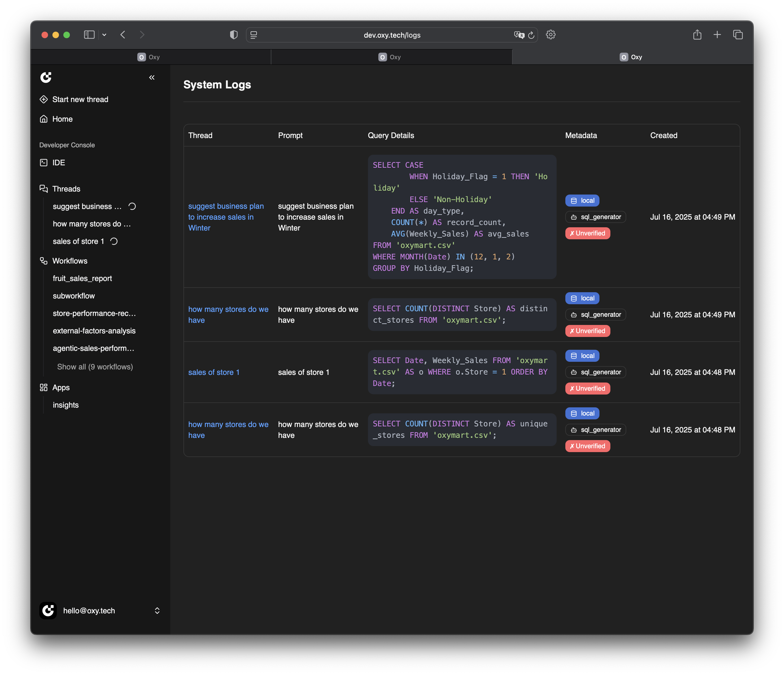Click the reader page icon in address bar
This screenshot has height=675, width=784.
pyautogui.click(x=254, y=35)
